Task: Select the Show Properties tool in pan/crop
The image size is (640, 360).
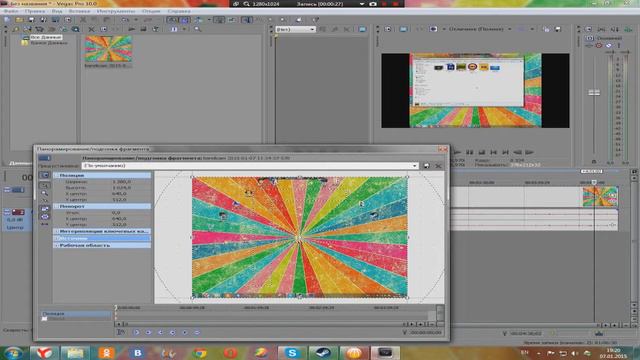Action: click(44, 175)
